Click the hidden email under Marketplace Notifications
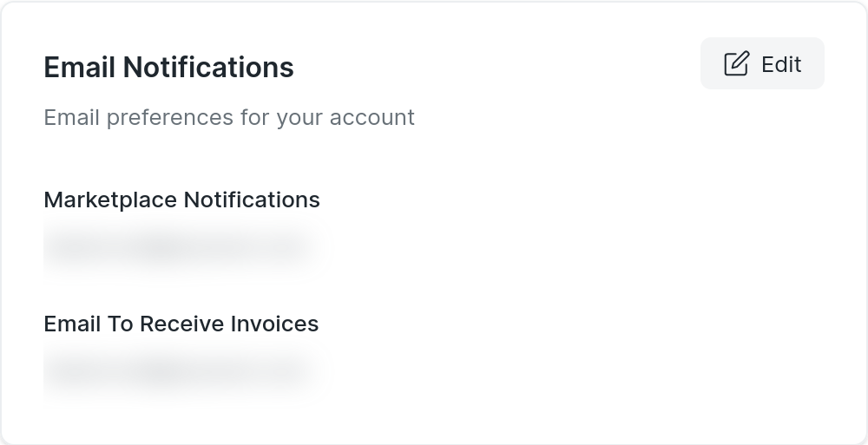 pos(178,248)
